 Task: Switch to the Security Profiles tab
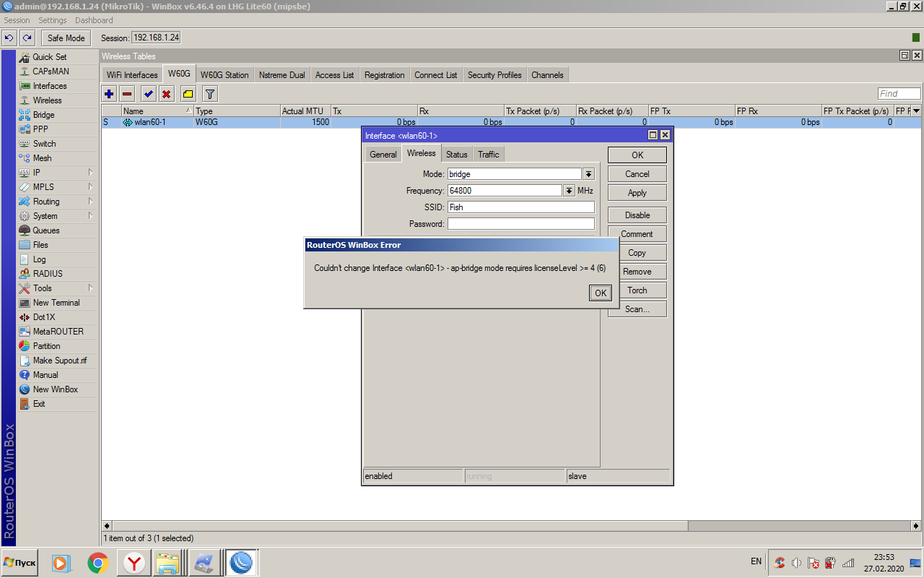click(x=494, y=74)
